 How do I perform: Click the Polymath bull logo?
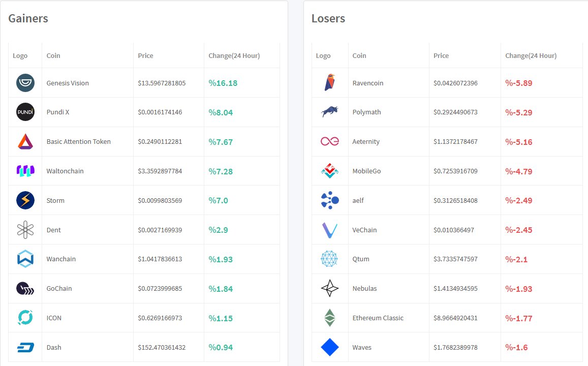(330, 111)
